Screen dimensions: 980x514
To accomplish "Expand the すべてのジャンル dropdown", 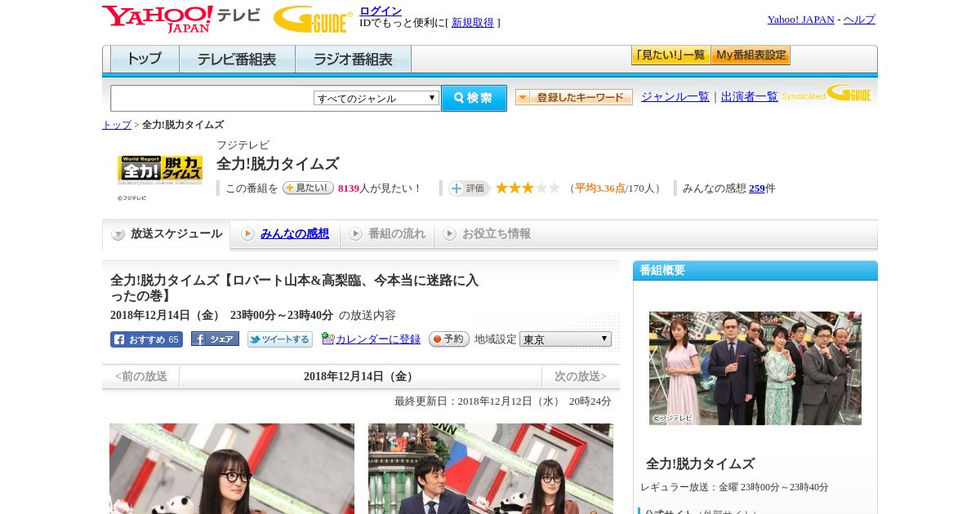I will (376, 98).
